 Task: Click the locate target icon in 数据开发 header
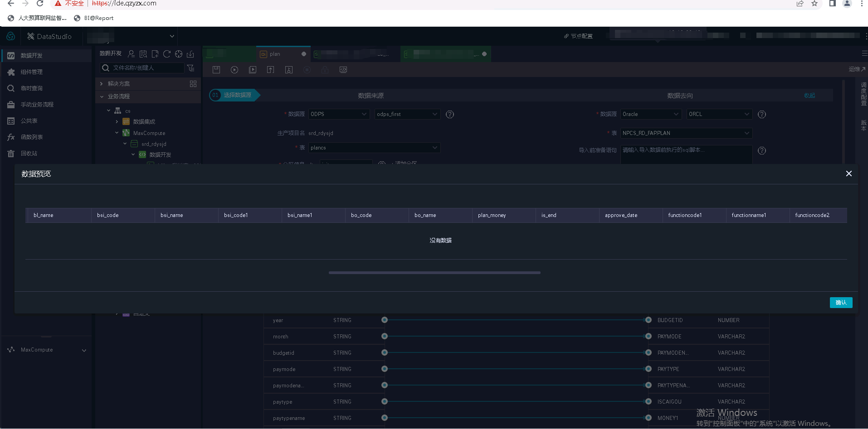[x=179, y=54]
